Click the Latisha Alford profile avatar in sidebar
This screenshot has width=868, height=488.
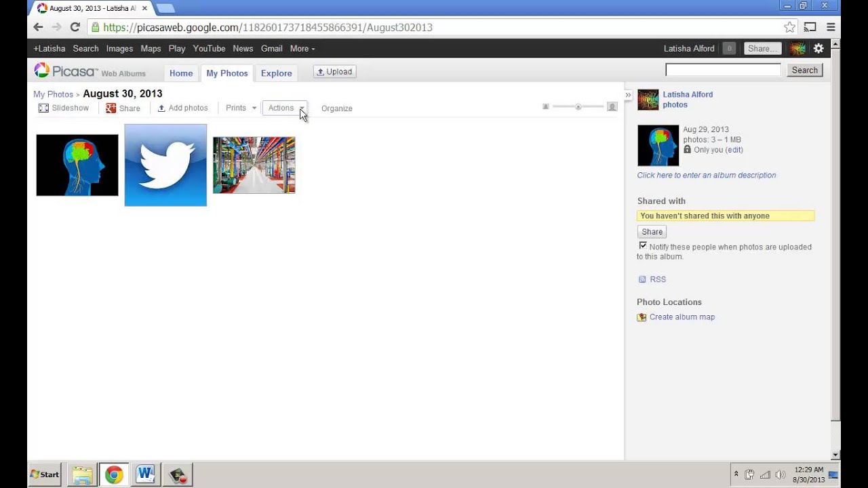(648, 100)
